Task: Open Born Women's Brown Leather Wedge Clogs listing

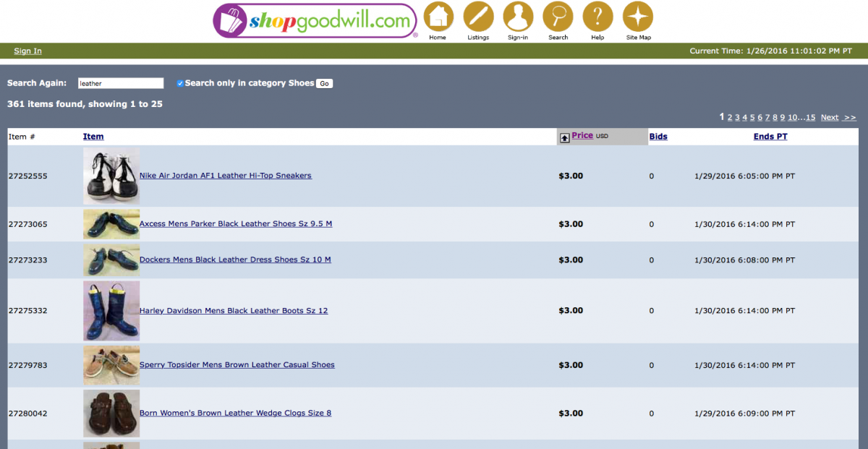Action: (x=235, y=414)
